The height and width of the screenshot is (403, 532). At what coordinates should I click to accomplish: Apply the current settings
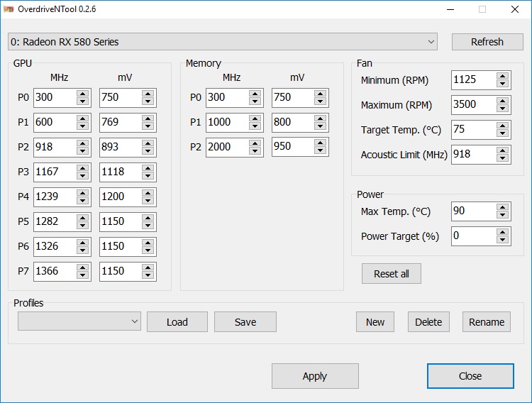coord(315,376)
